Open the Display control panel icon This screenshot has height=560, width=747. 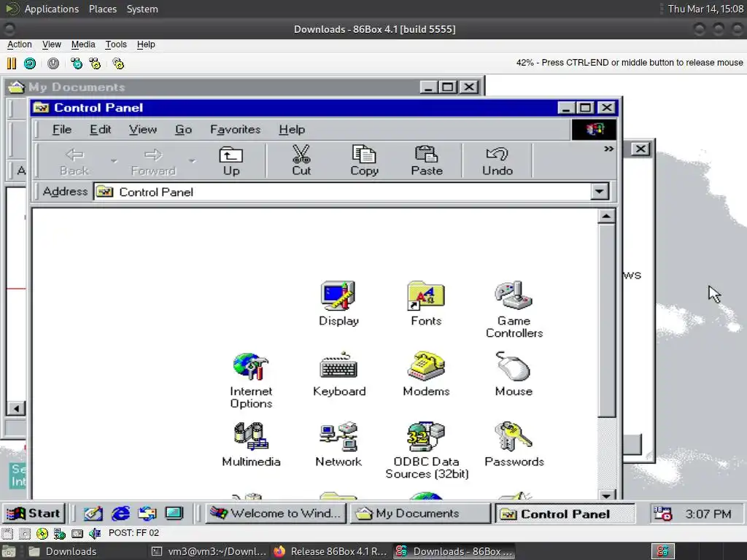[338, 304]
